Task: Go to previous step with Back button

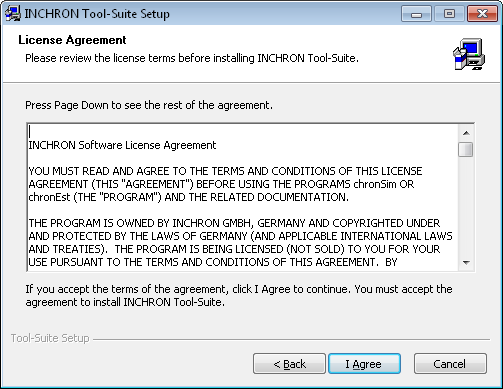Action: click(x=289, y=364)
